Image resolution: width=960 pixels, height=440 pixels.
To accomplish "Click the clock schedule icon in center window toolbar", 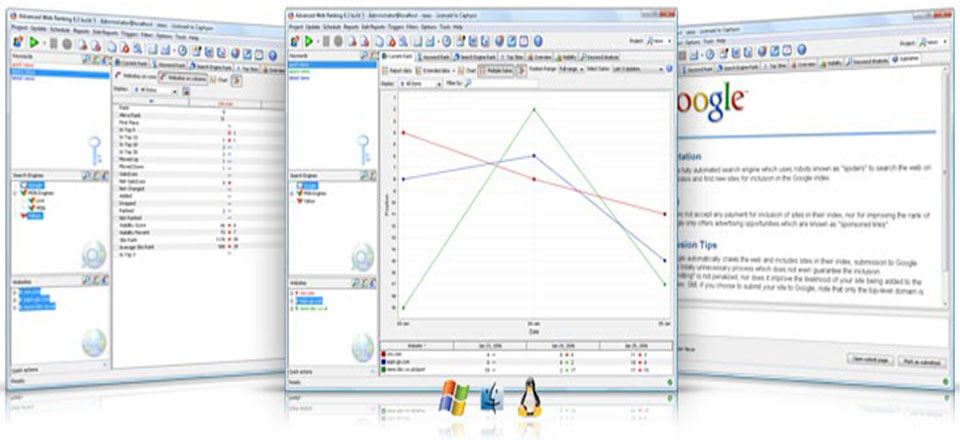I will tap(448, 41).
